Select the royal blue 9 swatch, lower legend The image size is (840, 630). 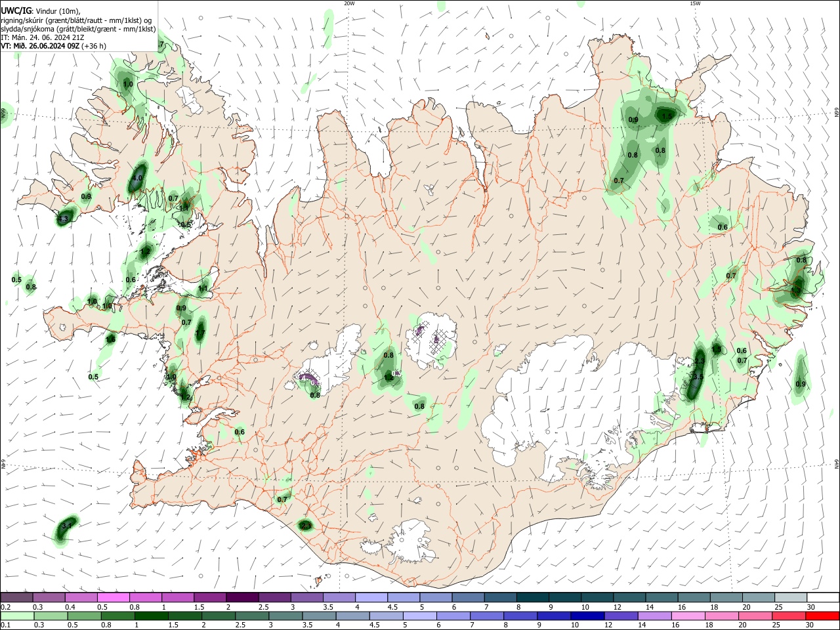(x=555, y=616)
